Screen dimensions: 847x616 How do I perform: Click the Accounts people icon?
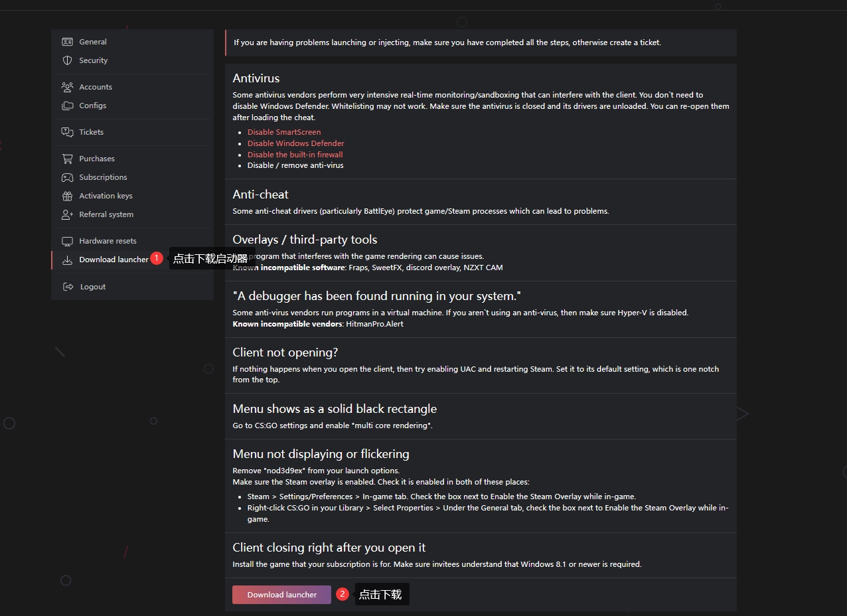67,87
